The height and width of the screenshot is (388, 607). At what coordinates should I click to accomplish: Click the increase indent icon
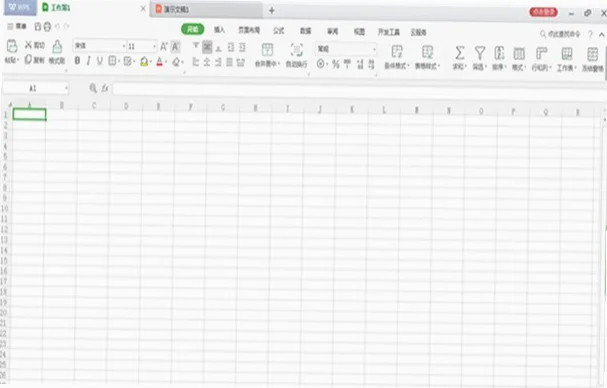pos(242,47)
